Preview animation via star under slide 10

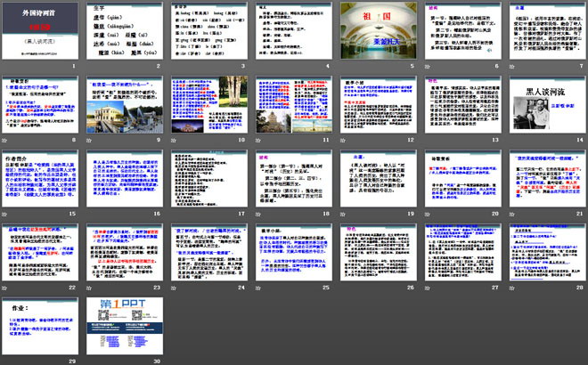click(x=173, y=140)
